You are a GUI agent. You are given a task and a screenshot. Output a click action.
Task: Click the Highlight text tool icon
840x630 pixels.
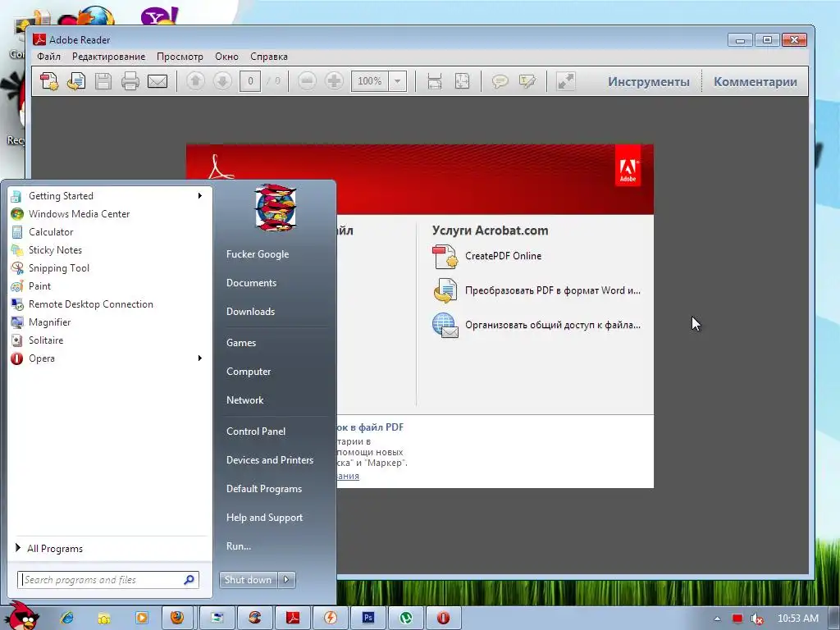tap(527, 81)
